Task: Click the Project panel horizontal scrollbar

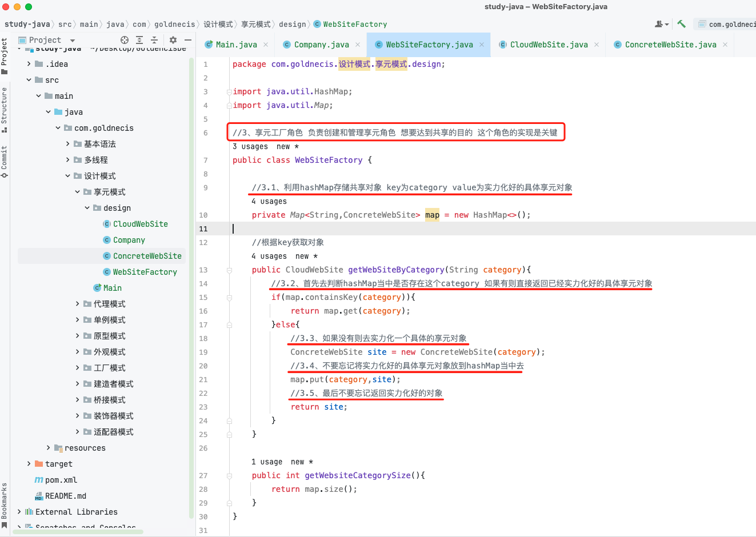Action: [x=78, y=532]
